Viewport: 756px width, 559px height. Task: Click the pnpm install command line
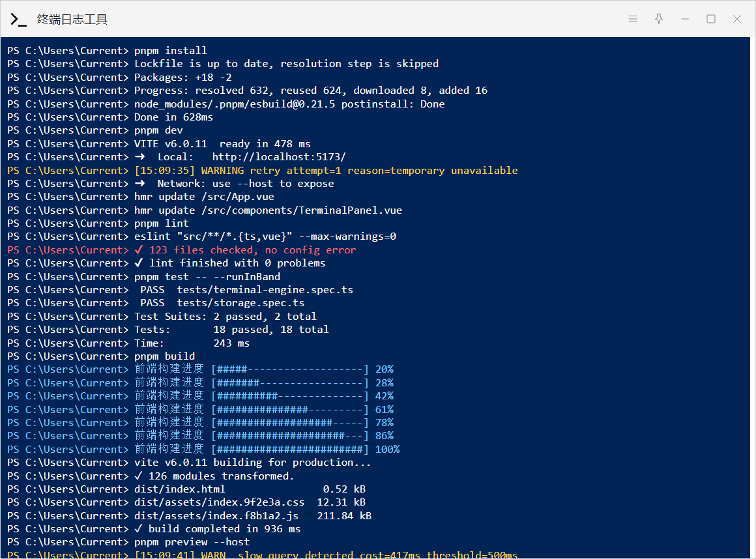(x=170, y=51)
